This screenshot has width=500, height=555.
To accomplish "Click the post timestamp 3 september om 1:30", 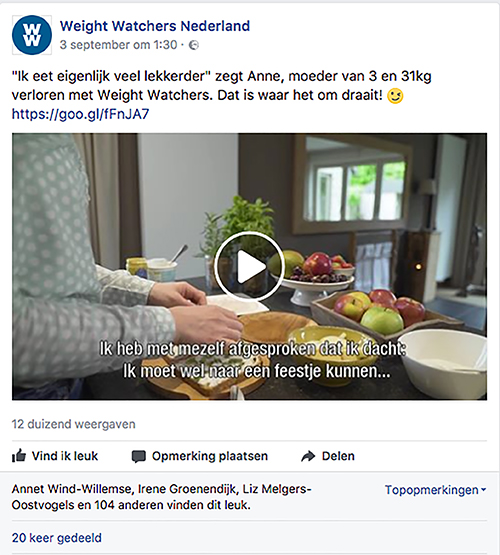I will [x=118, y=45].
